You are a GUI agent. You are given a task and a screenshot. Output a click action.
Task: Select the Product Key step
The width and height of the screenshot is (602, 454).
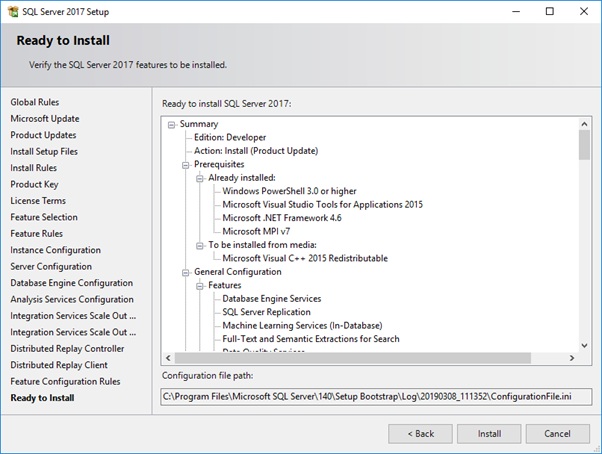34,184
